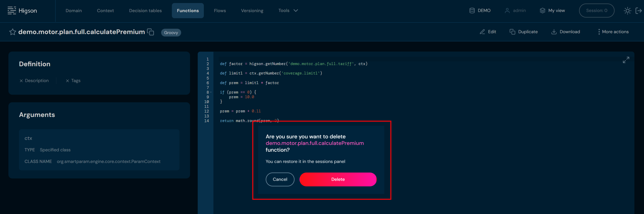Screen dimensions: 644x214
Task: Open the Session: 0 panel
Action: 596,11
